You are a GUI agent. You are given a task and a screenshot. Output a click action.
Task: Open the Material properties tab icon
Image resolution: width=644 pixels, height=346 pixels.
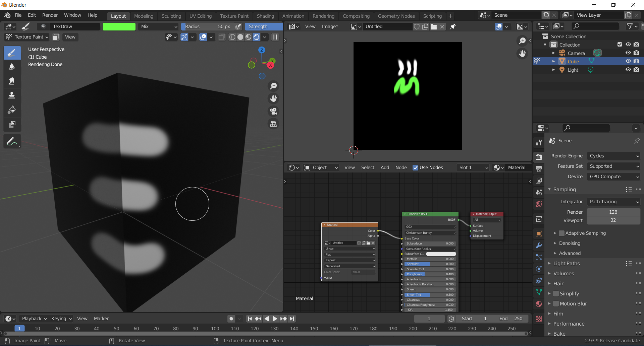539,304
